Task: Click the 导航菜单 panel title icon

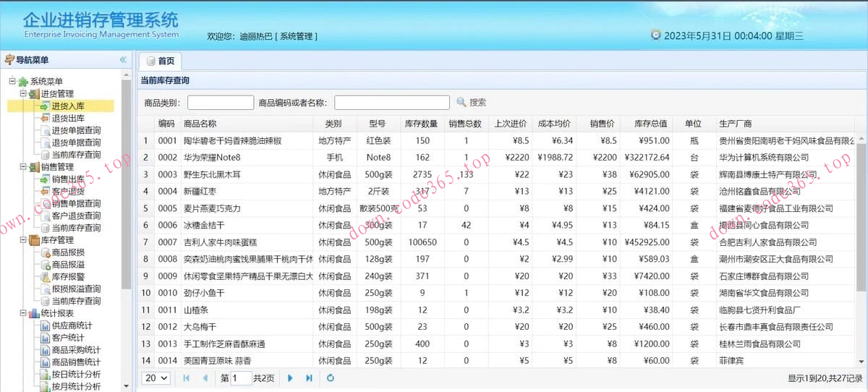Action: click(9, 60)
